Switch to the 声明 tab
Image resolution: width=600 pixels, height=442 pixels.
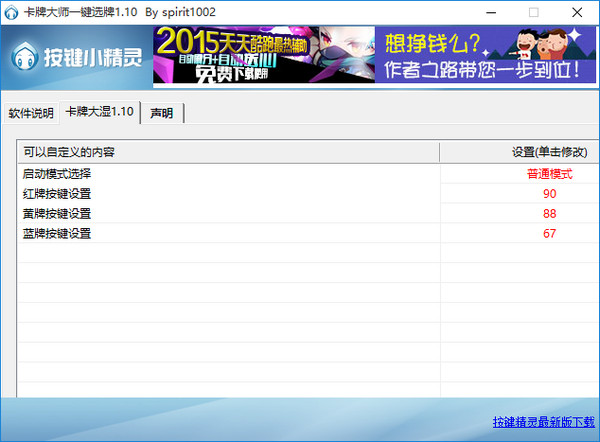(161, 113)
